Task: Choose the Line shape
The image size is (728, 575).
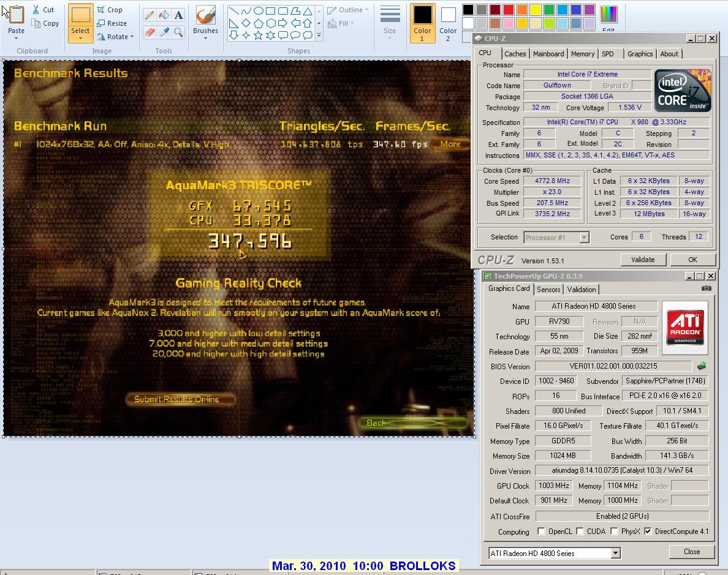Action: [x=234, y=10]
